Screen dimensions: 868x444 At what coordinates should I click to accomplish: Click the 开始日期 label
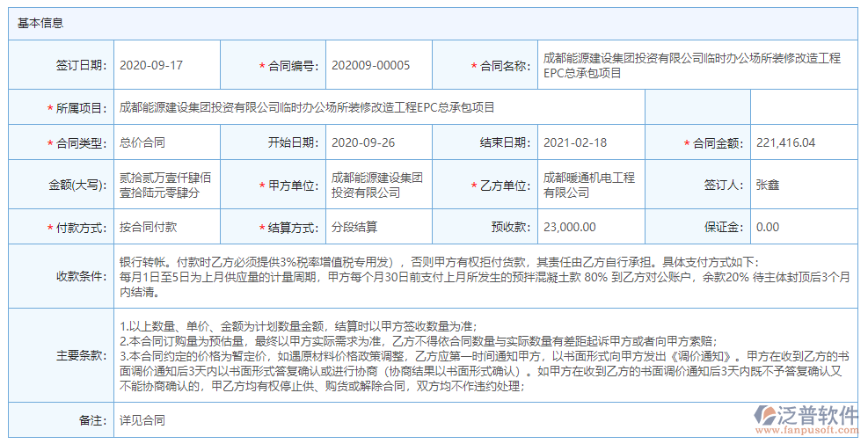[x=294, y=142]
